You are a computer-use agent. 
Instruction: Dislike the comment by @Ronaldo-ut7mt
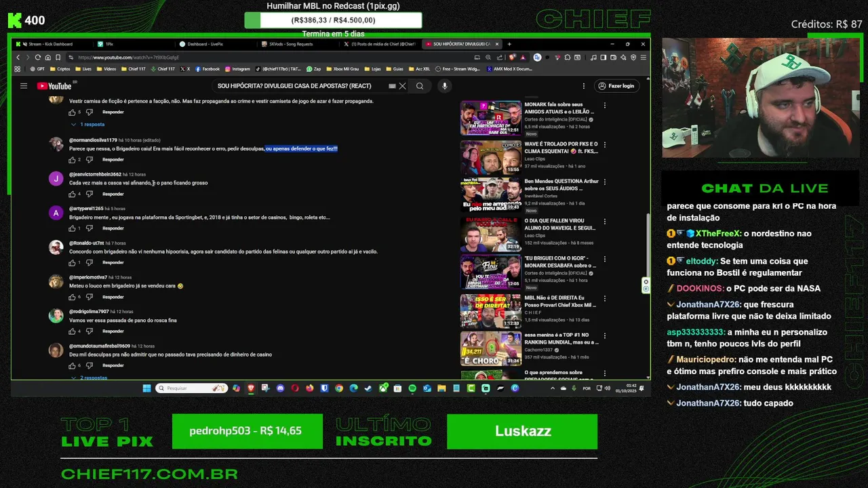click(89, 262)
